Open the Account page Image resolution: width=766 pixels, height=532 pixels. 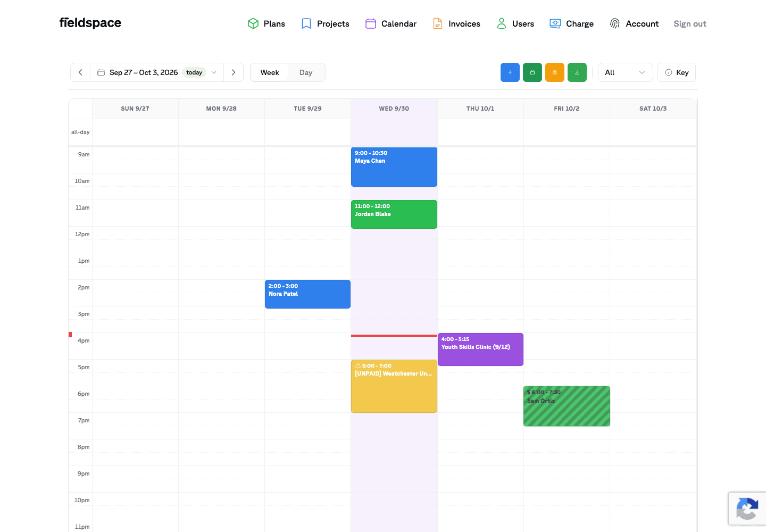point(634,23)
